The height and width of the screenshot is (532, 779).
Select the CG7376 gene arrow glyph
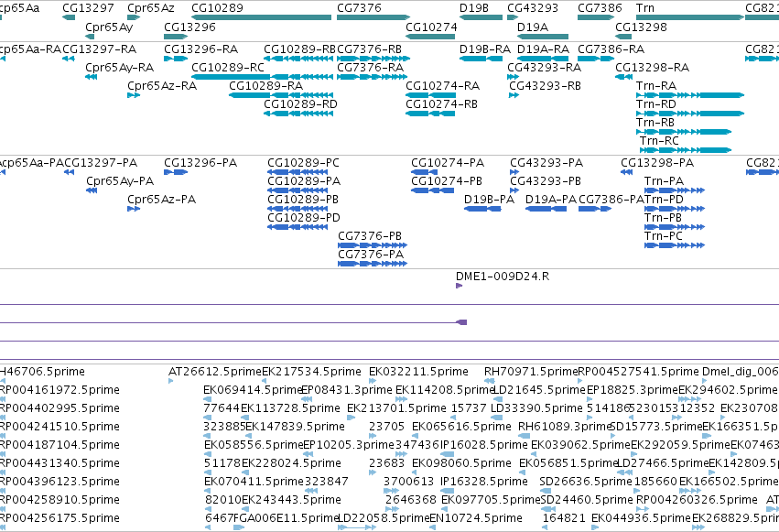[x=373, y=17]
